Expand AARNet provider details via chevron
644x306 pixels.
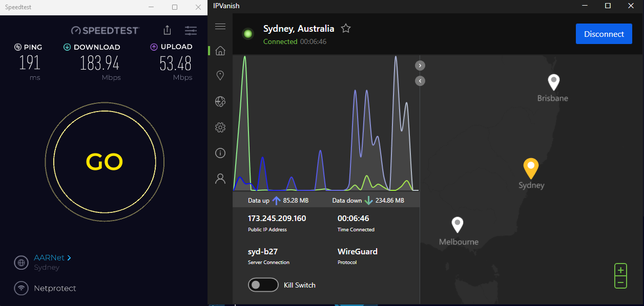click(69, 257)
